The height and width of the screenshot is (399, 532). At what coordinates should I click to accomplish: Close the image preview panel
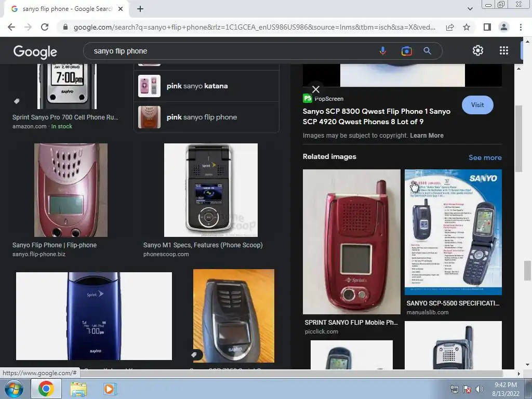pyautogui.click(x=316, y=89)
